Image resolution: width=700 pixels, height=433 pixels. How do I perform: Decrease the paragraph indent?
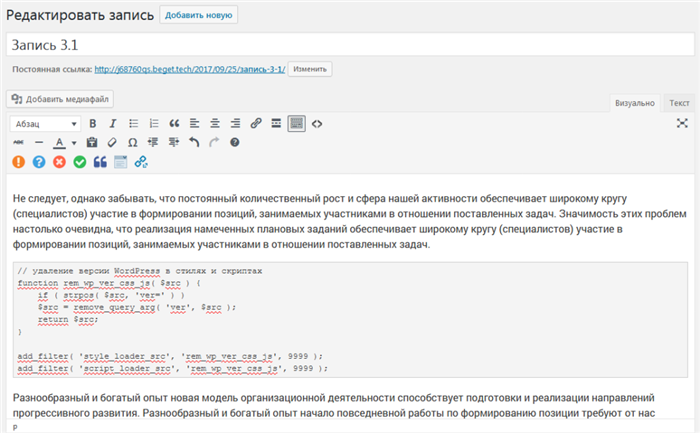pos(153,142)
